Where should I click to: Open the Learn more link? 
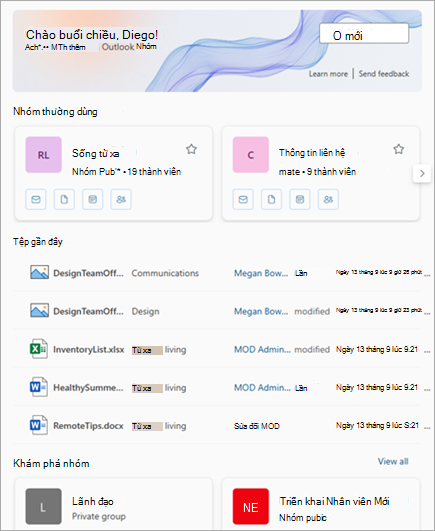pyautogui.click(x=328, y=74)
